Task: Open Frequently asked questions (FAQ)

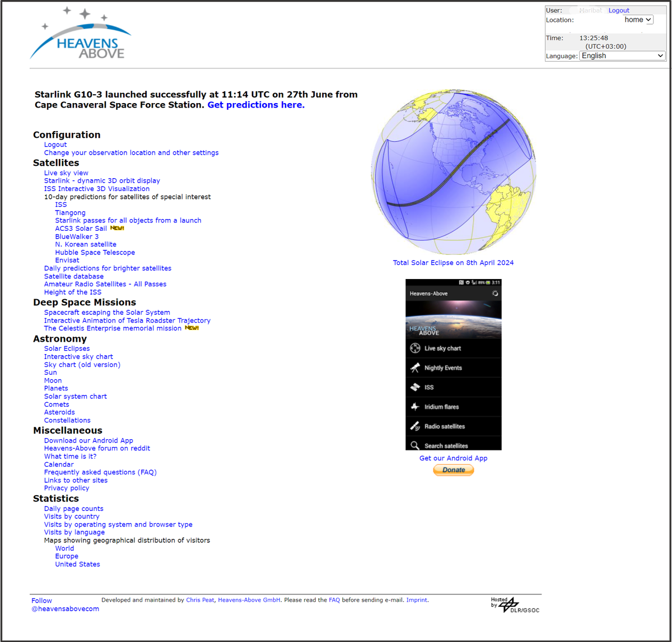Action: pyautogui.click(x=101, y=472)
